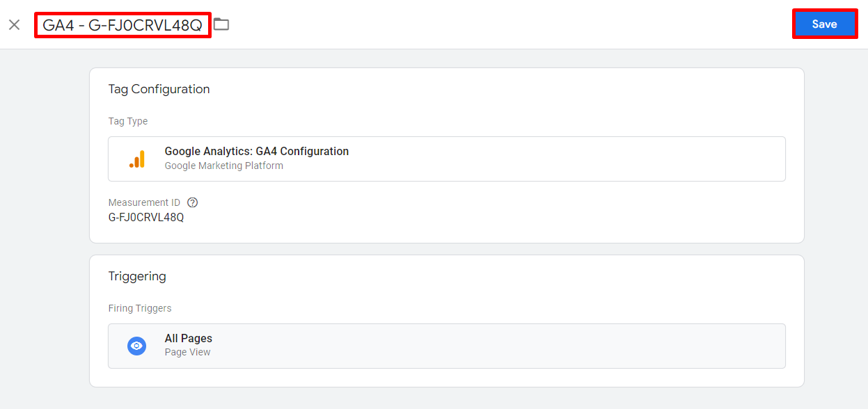Select the All Pages trigger name text
The height and width of the screenshot is (409, 868).
pyautogui.click(x=189, y=338)
